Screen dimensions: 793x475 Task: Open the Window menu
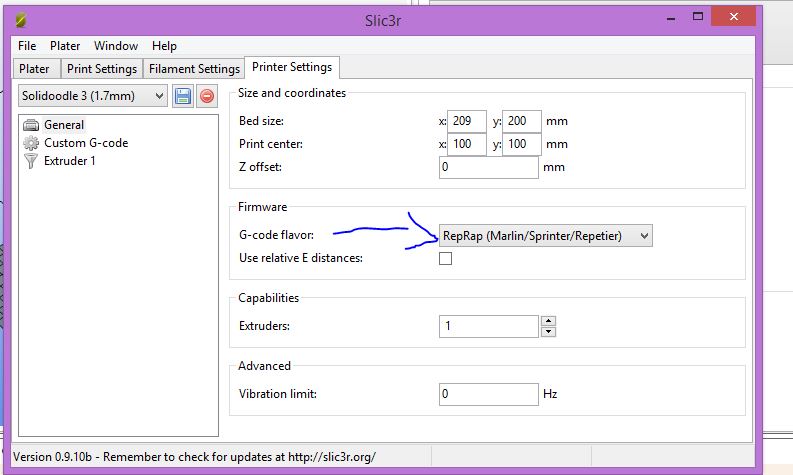[x=116, y=46]
